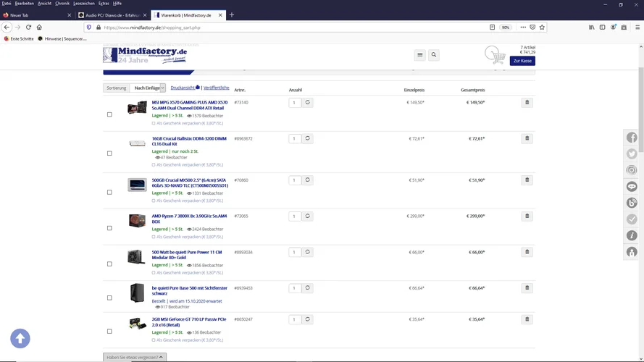
Task: Select the 500GB Crucial MX500 SSD checkbox
Action: 109,192
